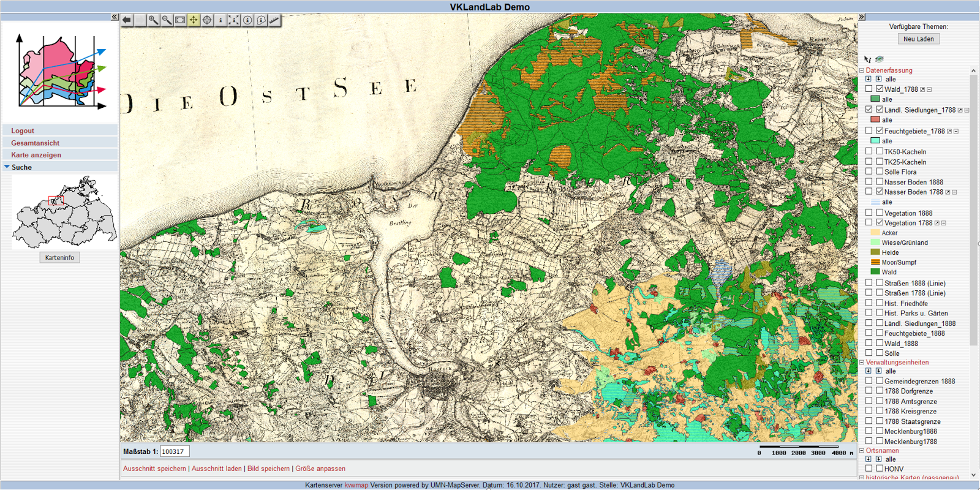Click the left 'alle' arrow under Datenerfassung

coord(869,79)
